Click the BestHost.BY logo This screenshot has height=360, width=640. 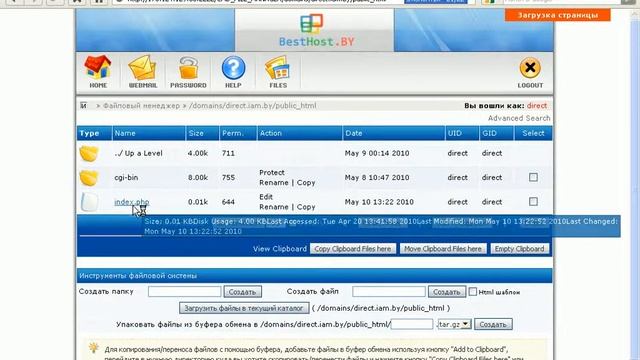pos(316,30)
